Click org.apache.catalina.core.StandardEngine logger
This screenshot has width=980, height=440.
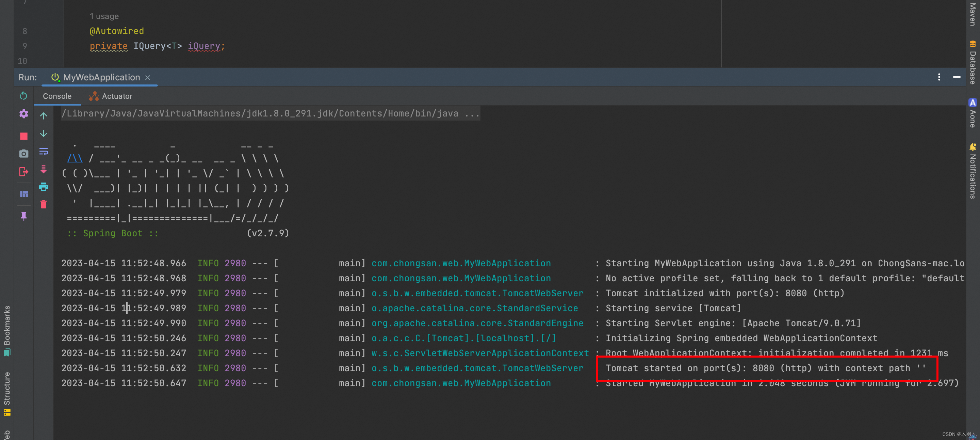coord(477,323)
